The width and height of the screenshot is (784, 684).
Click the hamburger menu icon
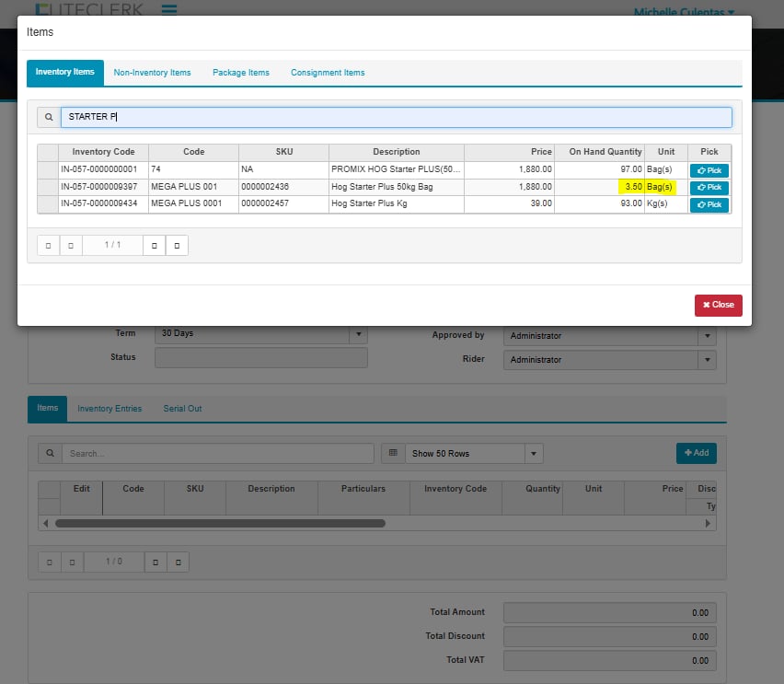[168, 10]
